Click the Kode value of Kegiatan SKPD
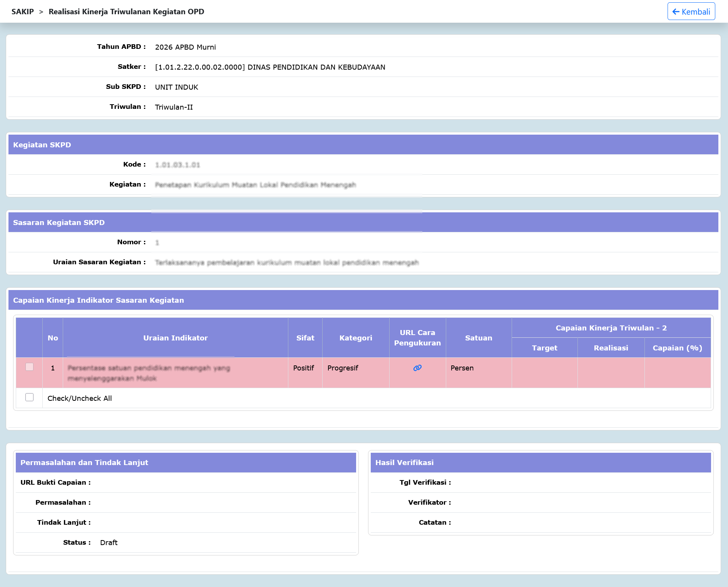The image size is (728, 587). pyautogui.click(x=177, y=165)
